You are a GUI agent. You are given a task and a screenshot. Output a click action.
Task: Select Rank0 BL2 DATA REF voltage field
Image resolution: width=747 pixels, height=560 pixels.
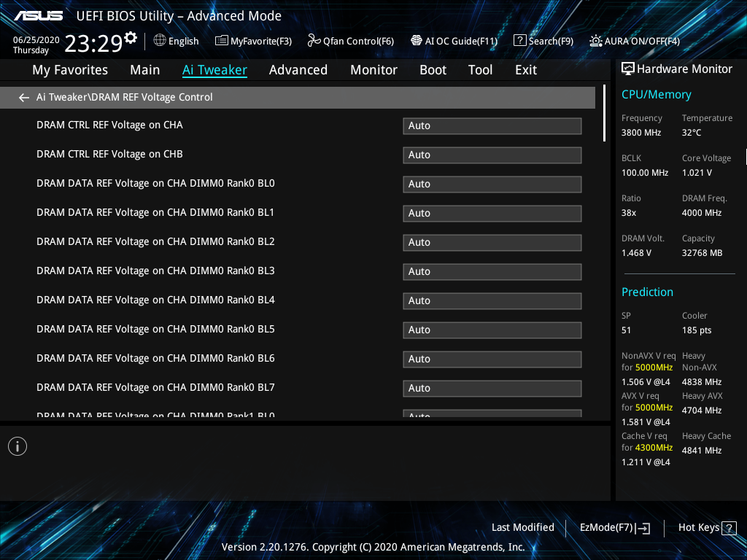click(492, 242)
